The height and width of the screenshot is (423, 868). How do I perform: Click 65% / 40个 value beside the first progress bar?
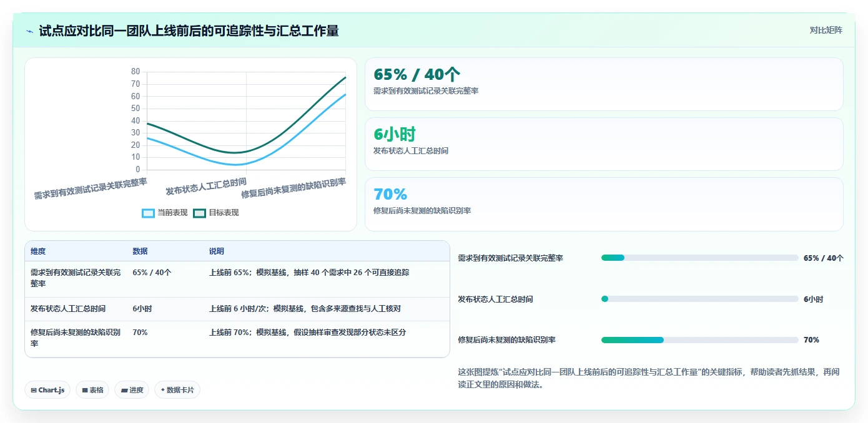823,258
